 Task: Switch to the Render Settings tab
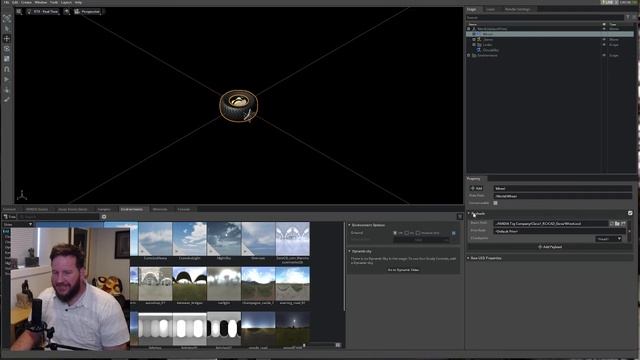[x=517, y=9]
